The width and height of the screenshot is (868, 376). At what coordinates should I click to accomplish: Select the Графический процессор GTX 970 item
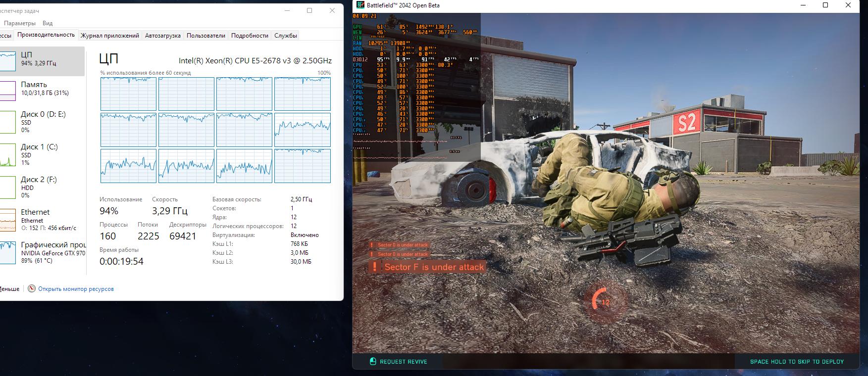coord(42,252)
